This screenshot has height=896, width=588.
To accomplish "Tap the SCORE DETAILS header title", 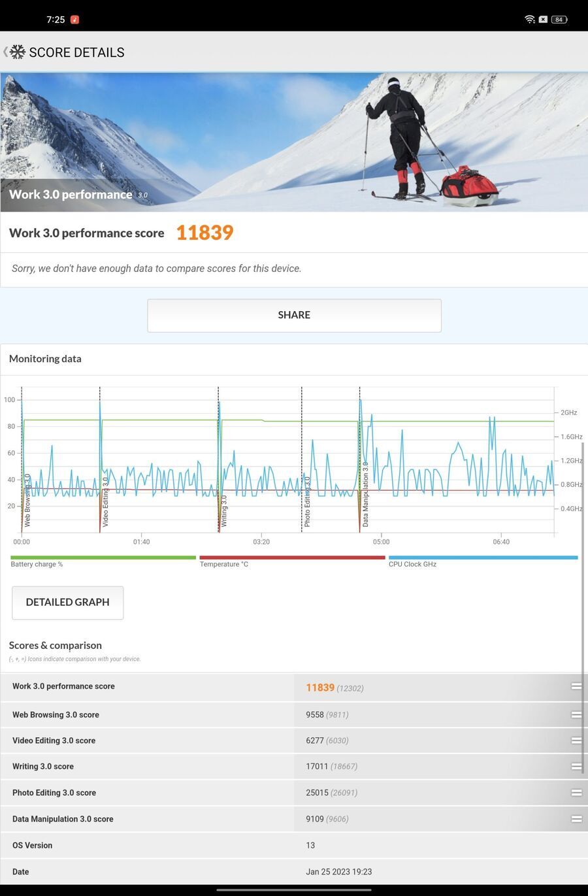I will click(76, 52).
